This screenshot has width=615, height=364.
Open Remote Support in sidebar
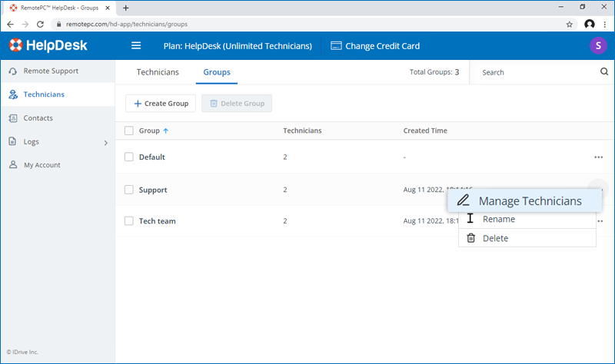tap(51, 71)
